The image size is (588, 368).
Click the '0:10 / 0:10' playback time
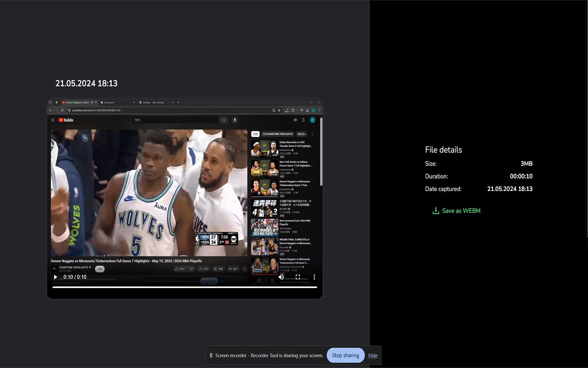[75, 277]
